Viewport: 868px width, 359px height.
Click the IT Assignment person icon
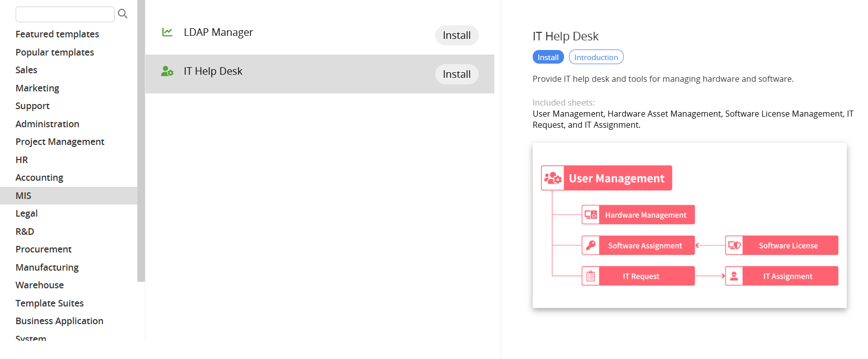click(734, 277)
